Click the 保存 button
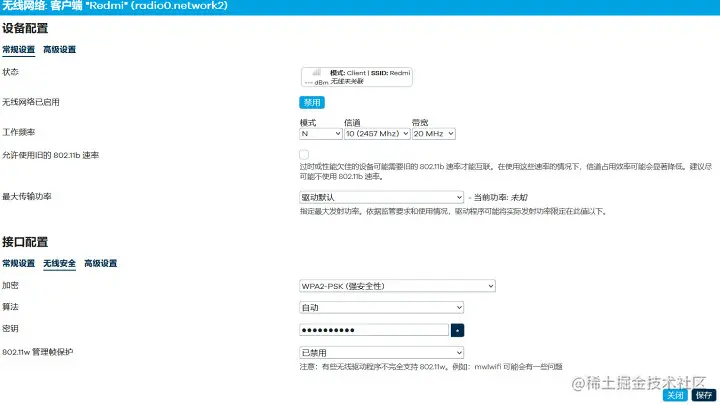The width and height of the screenshot is (720, 405). coord(704,395)
